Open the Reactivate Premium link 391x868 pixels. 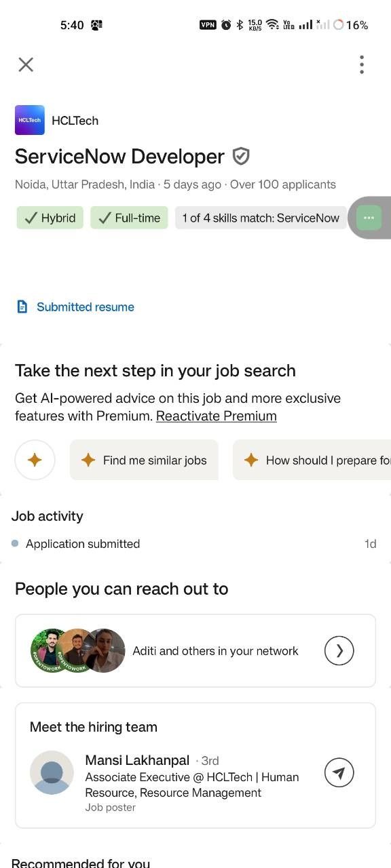coord(217,416)
